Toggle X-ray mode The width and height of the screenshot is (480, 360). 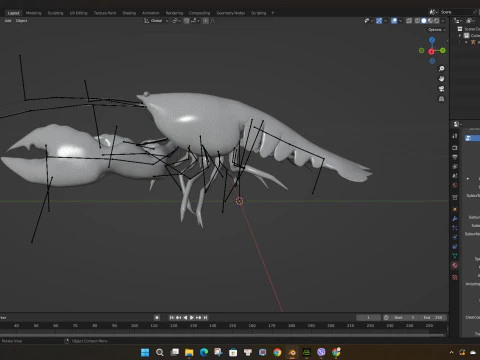[x=409, y=21]
